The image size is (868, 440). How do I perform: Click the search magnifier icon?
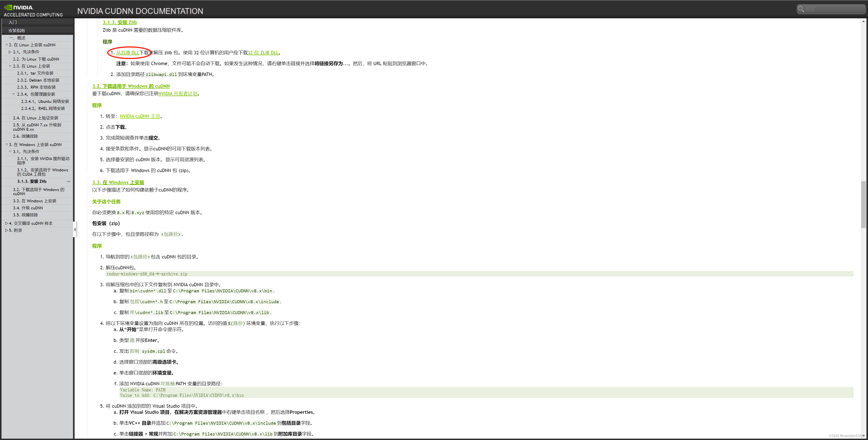801,9
